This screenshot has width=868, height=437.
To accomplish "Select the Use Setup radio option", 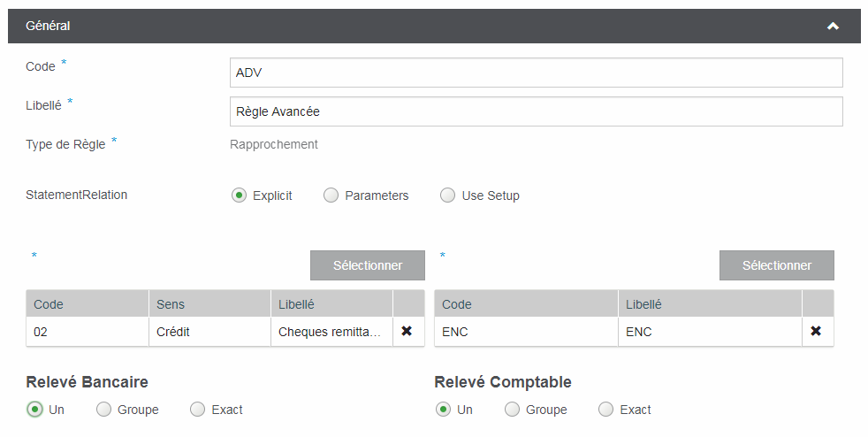I will point(447,195).
